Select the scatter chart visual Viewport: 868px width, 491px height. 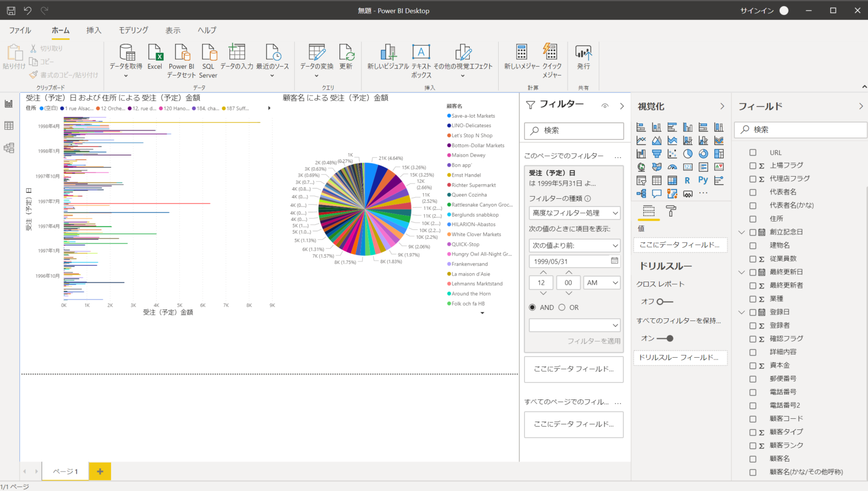click(672, 154)
